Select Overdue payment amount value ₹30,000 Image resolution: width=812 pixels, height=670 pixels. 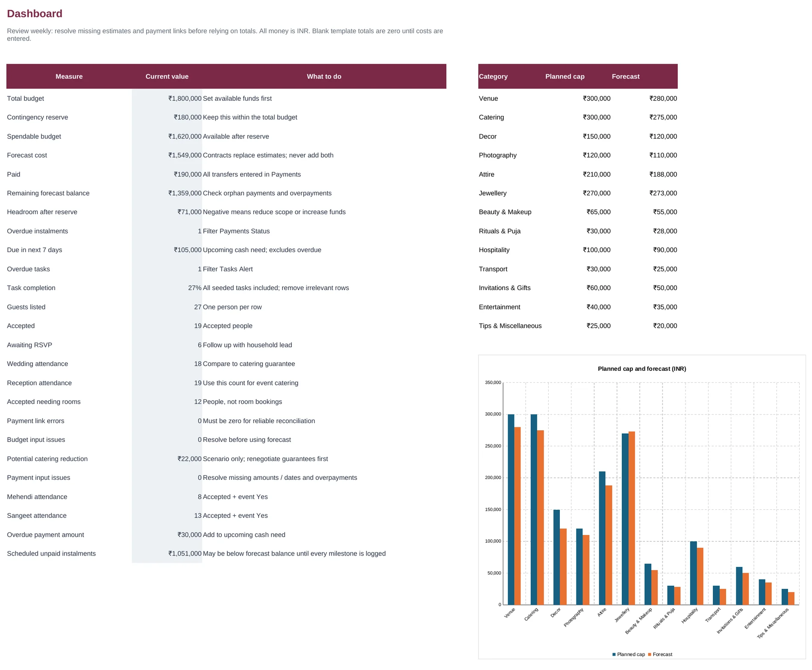coord(189,535)
